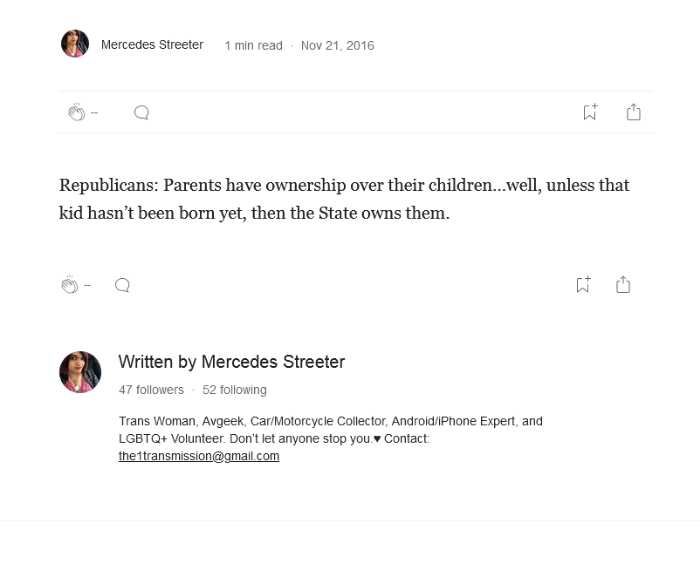This screenshot has height=570, width=700.
Task: Click the "1 min read" label
Action: 253,46
